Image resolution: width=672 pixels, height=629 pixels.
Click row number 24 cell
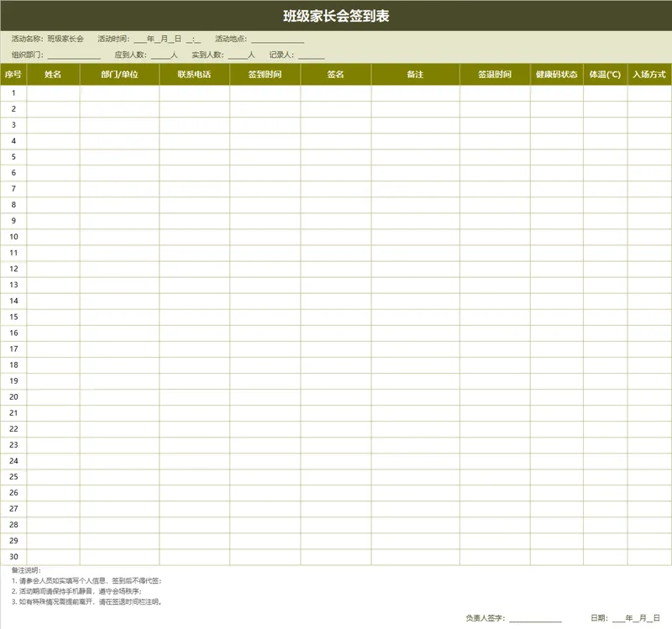pos(13,461)
